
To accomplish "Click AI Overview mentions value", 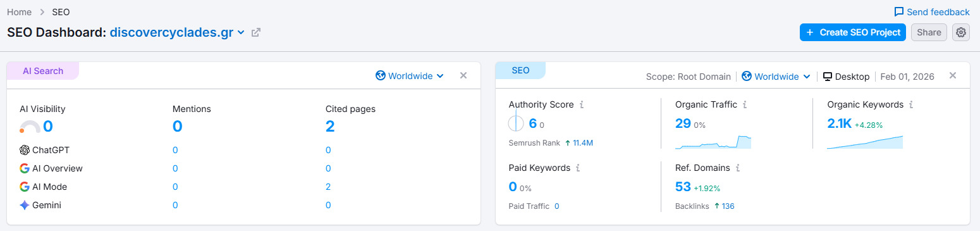I will [x=175, y=168].
